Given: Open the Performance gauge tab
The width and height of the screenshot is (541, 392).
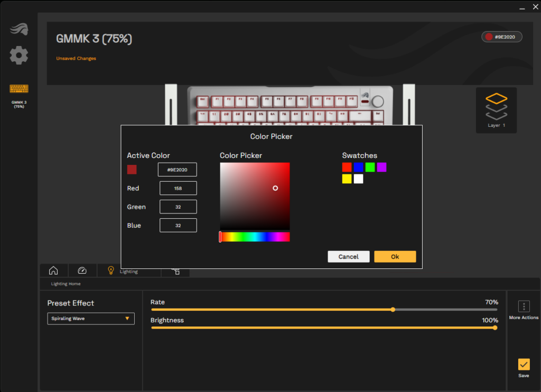Looking at the screenshot, I should 82,270.
